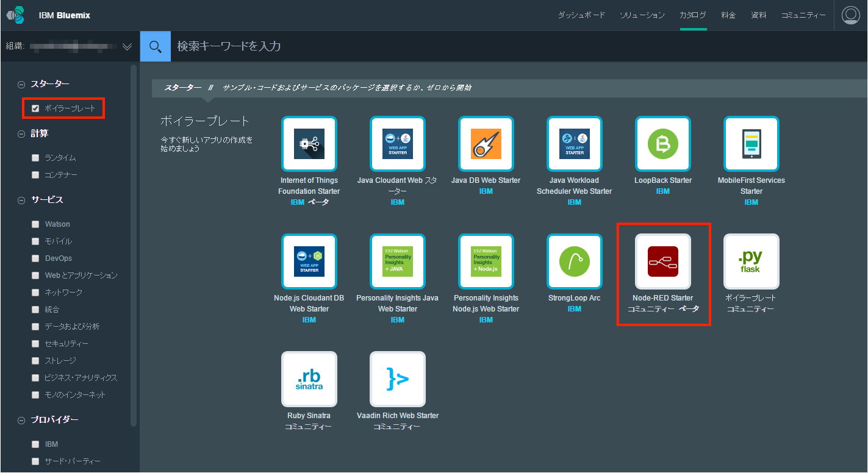The image size is (868, 473).
Task: Enable the コンテナー filter checkbox
Action: [x=35, y=175]
